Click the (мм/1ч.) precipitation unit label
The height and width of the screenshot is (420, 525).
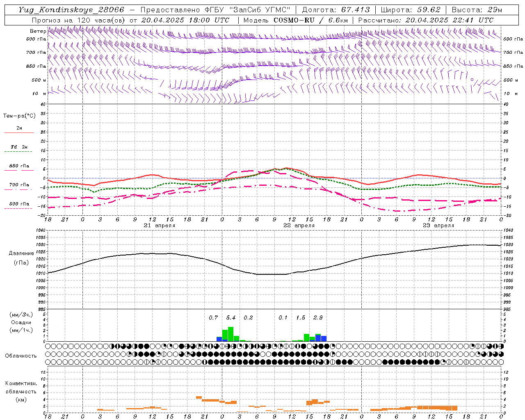[x=21, y=330]
